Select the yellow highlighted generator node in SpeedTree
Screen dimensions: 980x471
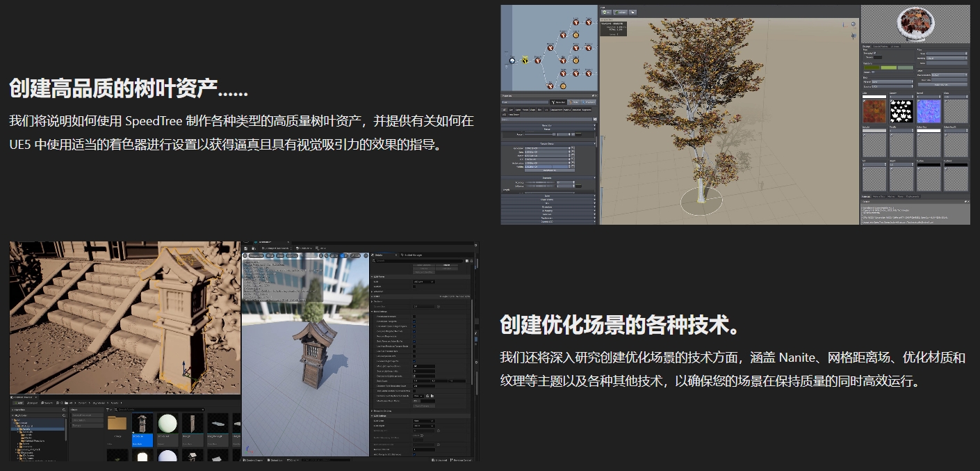[526, 61]
